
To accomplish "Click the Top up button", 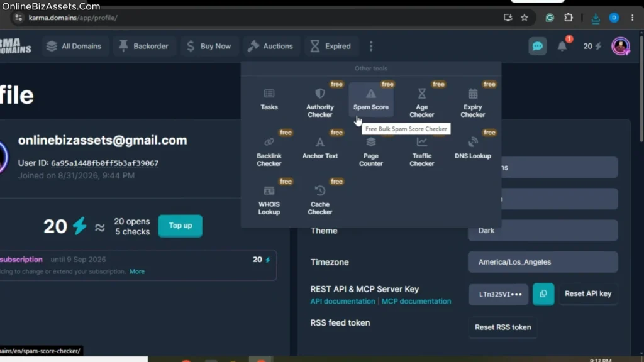I will [x=180, y=226].
